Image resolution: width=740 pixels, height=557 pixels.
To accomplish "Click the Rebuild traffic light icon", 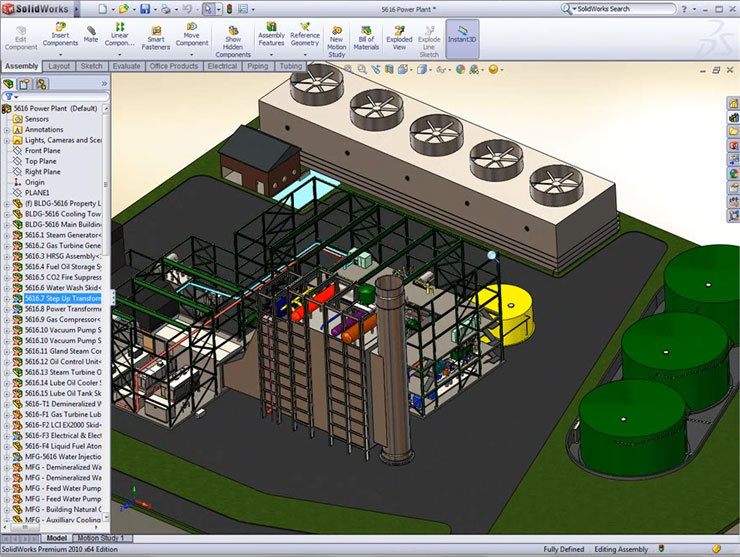I will (230, 8).
